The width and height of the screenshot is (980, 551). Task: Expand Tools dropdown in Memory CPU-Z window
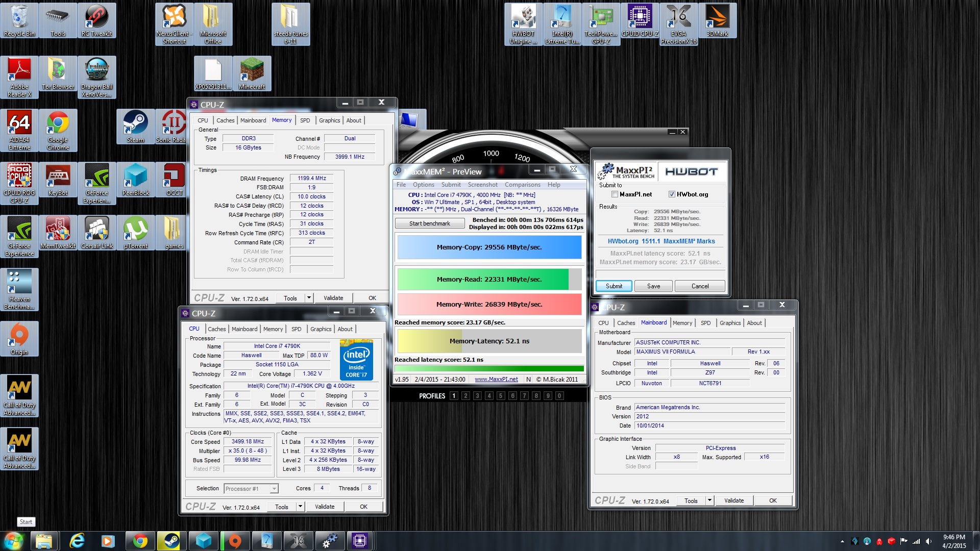click(x=309, y=298)
